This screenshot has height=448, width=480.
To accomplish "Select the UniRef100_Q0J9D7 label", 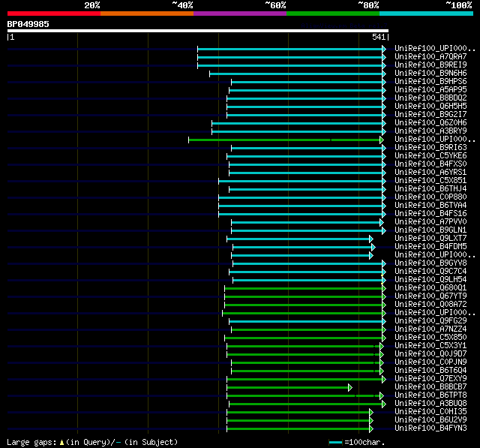I will pos(430,354).
